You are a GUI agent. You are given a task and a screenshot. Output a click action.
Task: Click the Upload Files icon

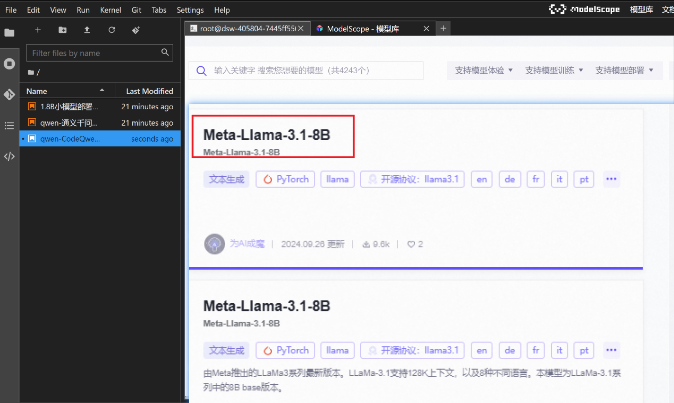pyautogui.click(x=87, y=30)
